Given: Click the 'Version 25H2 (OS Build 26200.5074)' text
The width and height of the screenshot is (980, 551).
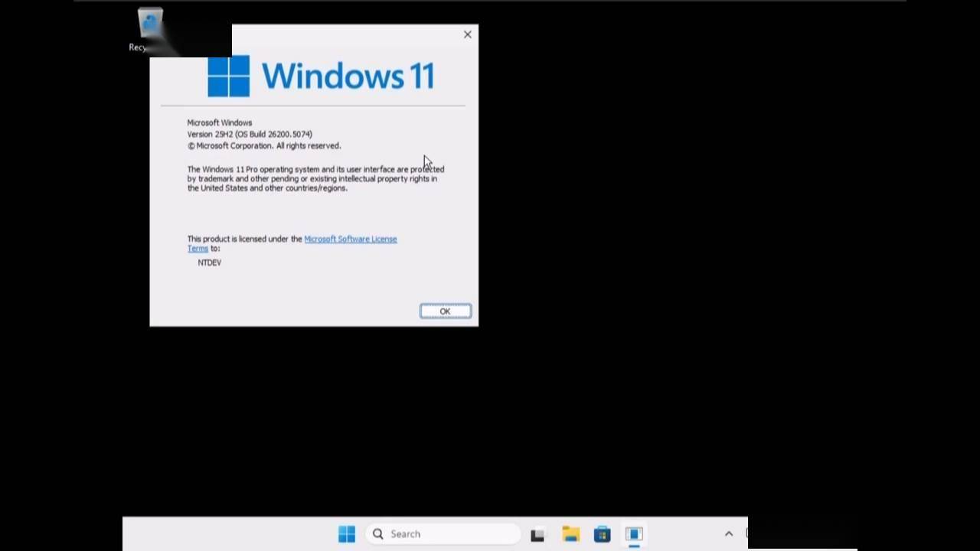Looking at the screenshot, I should [x=250, y=134].
